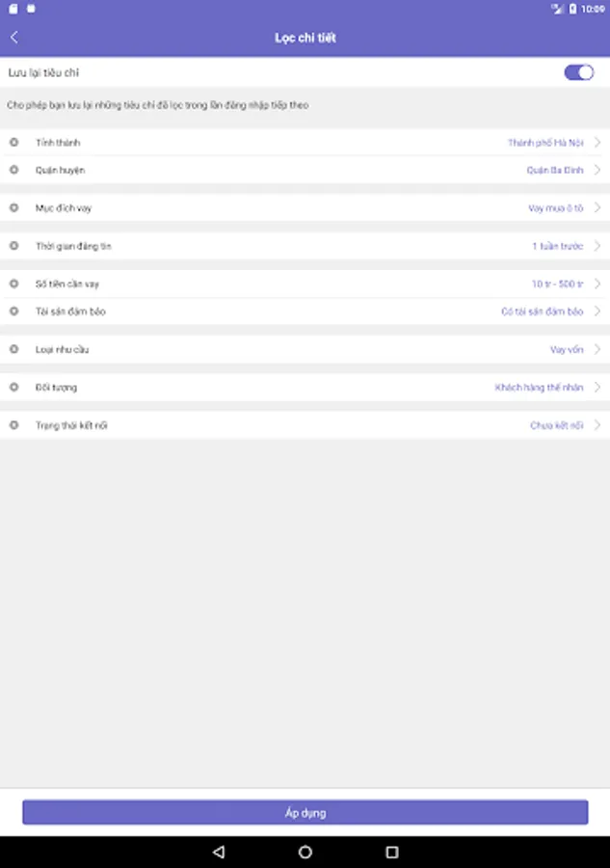Change the 1 tuần trước time value
This screenshot has height=868, width=610.
pyautogui.click(x=557, y=246)
